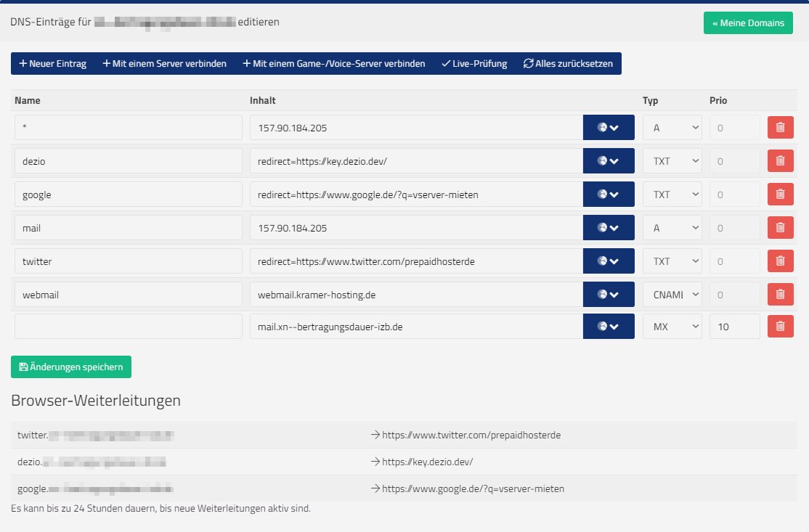The image size is (809, 532).
Task: Edit the priority field showing 10
Action: [735, 327]
